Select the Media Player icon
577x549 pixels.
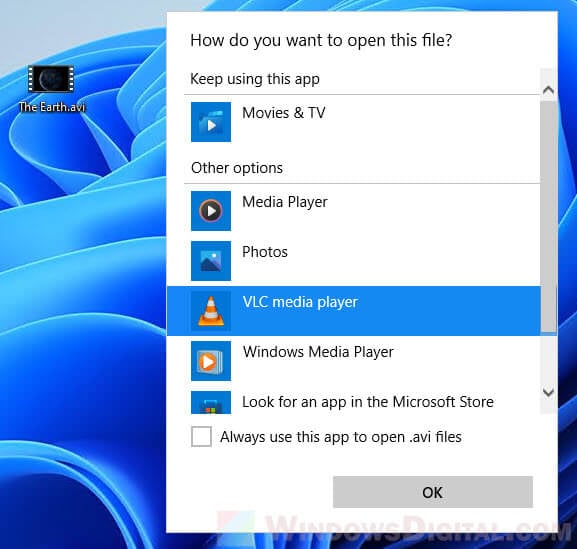211,211
